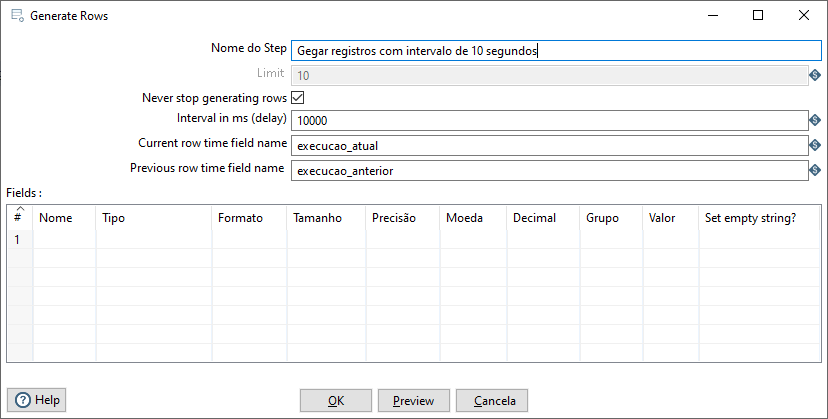Click the Precisão column header
The width and height of the screenshot is (828, 419).
(402, 217)
